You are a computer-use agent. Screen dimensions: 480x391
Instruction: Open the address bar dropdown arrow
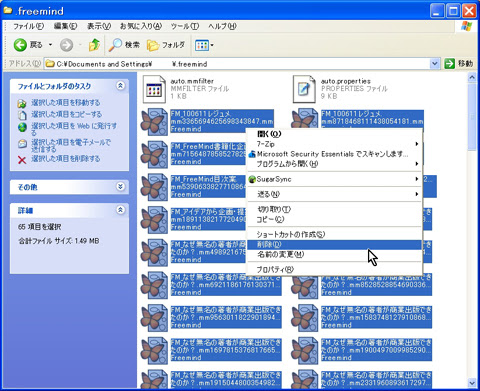coord(434,64)
